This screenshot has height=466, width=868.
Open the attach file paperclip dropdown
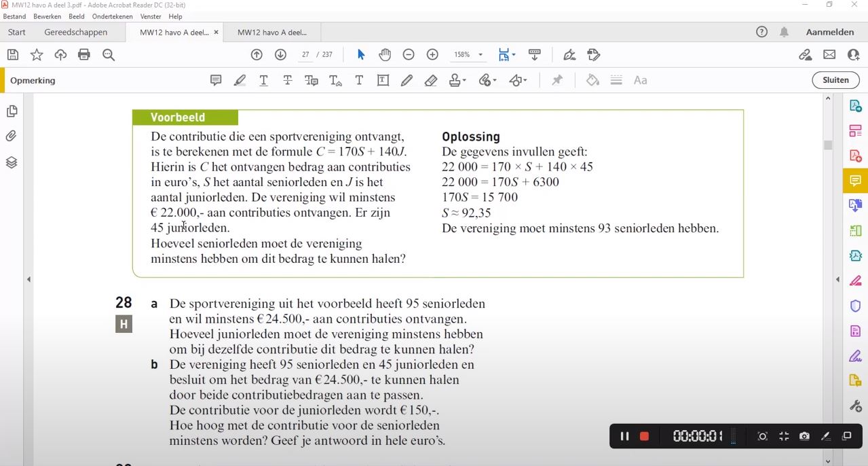click(x=487, y=80)
